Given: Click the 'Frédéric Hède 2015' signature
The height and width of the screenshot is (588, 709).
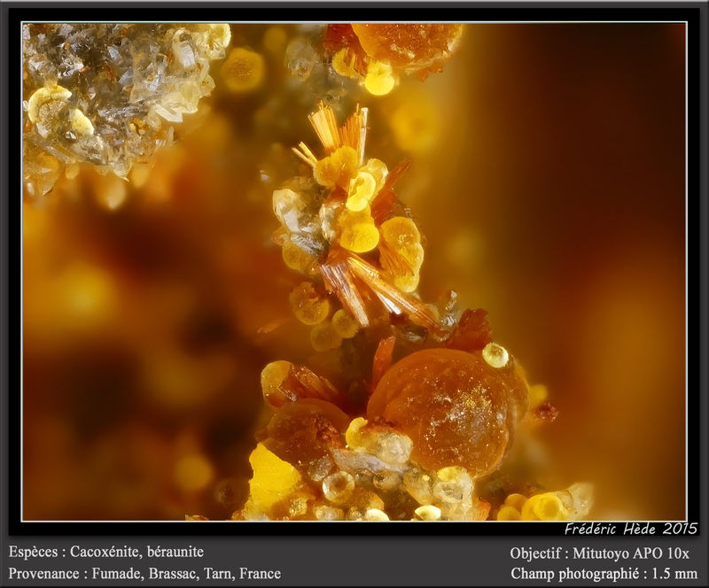Looking at the screenshot, I should coord(631,529).
